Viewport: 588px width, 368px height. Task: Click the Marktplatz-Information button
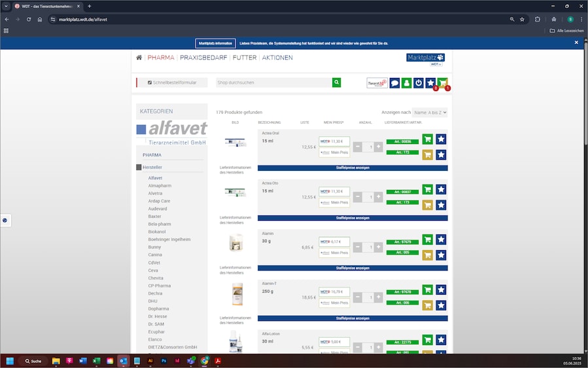pyautogui.click(x=216, y=43)
